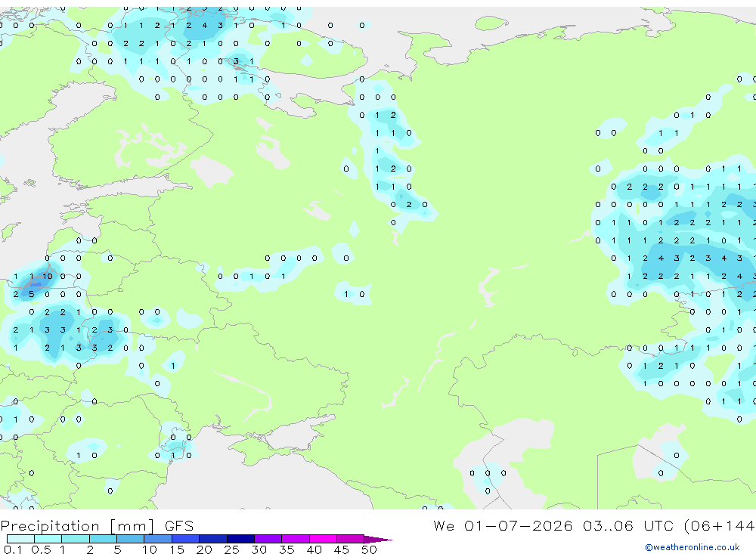Pick the 40–45 mm magenta legend swatch
This screenshot has height=554, width=756.
tap(323, 539)
